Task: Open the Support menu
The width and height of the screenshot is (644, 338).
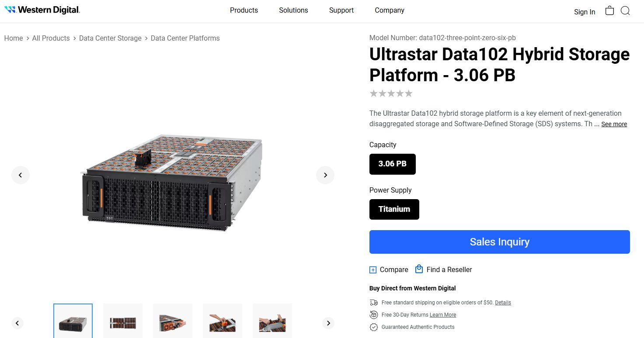Action: point(341,10)
